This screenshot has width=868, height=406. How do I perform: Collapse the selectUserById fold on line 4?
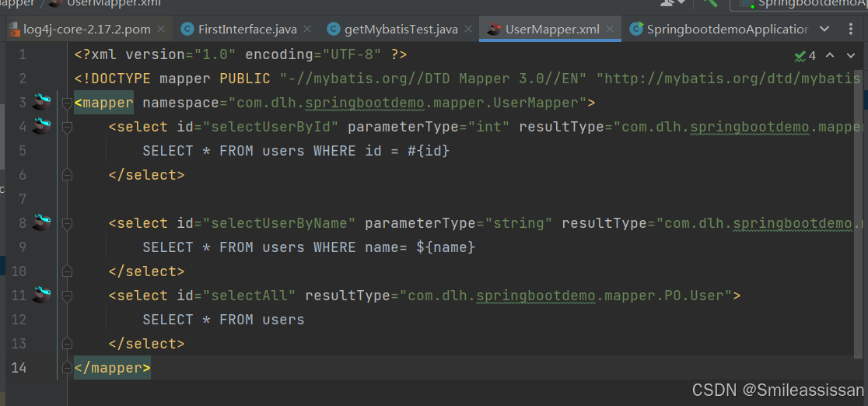pyautogui.click(x=67, y=128)
